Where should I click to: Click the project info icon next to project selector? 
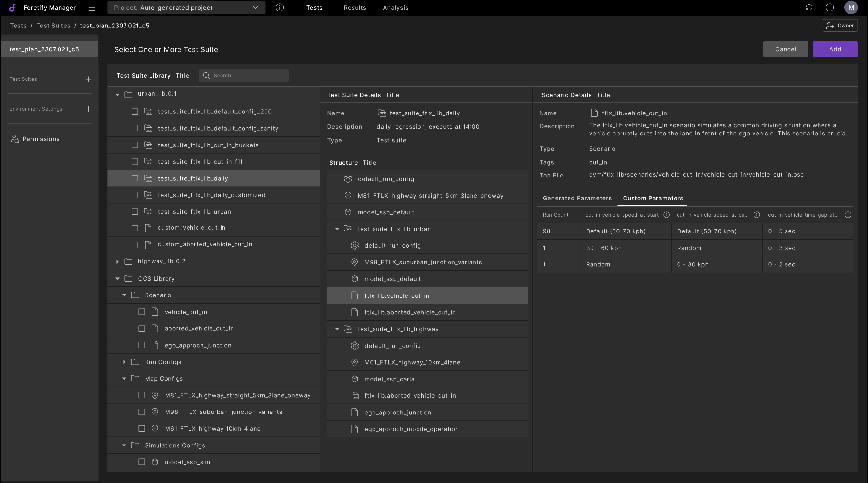point(280,7)
